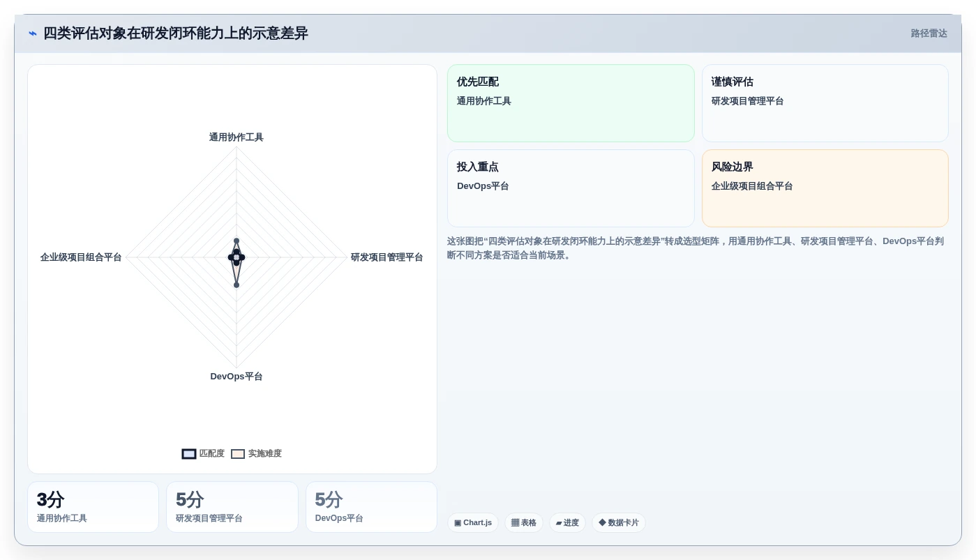This screenshot has width=976, height=560.
Task: Select the 数据卡片 tag chip
Action: 619,523
